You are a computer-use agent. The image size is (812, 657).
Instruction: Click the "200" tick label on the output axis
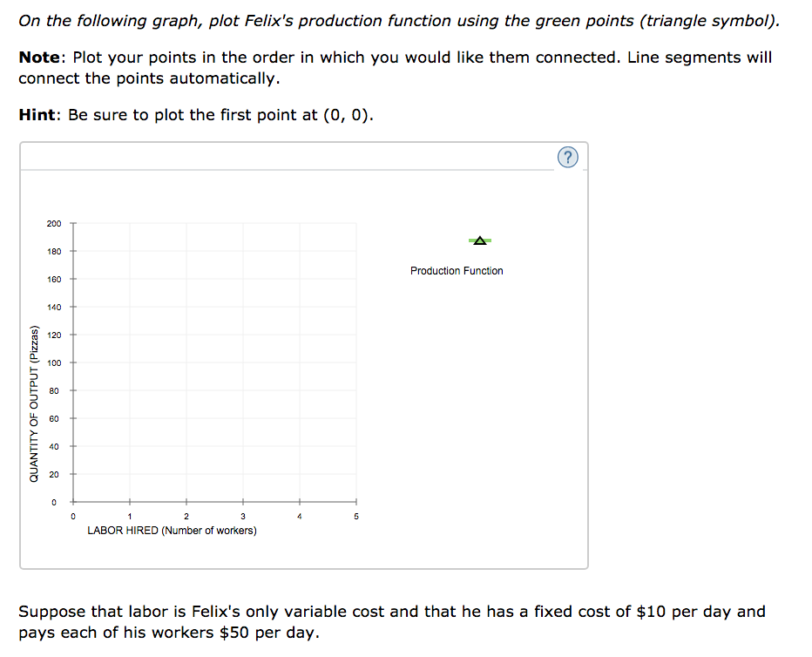pos(53,223)
